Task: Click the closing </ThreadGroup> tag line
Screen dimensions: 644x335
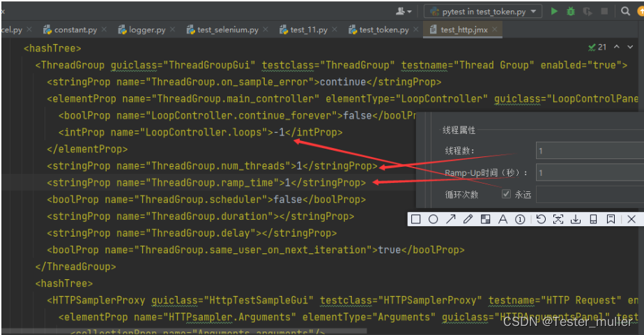Action: (x=75, y=267)
